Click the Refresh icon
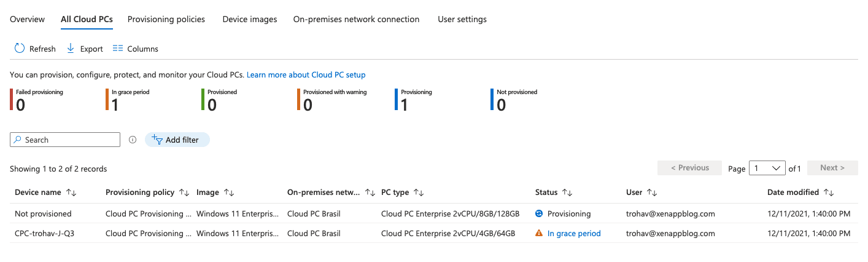The width and height of the screenshot is (868, 262). (x=20, y=49)
